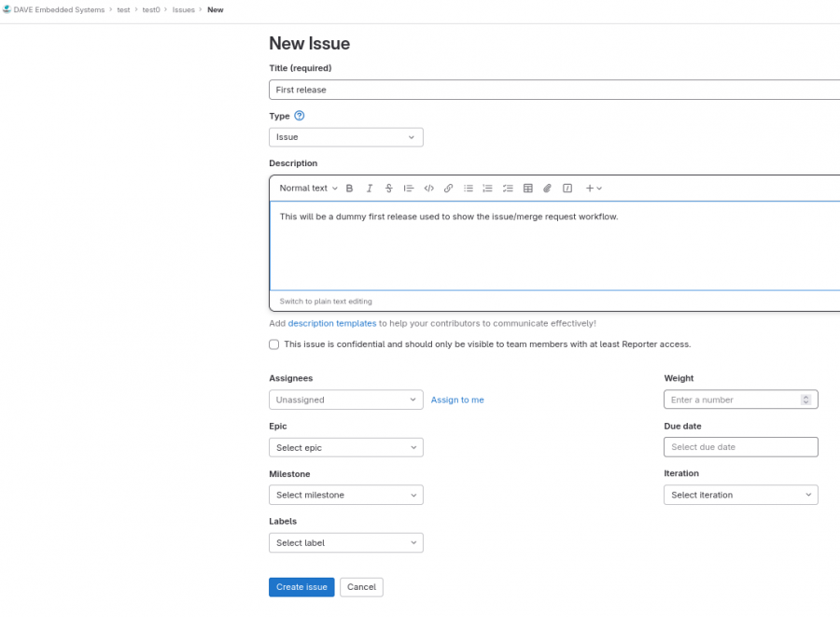The image size is (840, 617).
Task: Click the Due date input field
Action: [x=740, y=447]
